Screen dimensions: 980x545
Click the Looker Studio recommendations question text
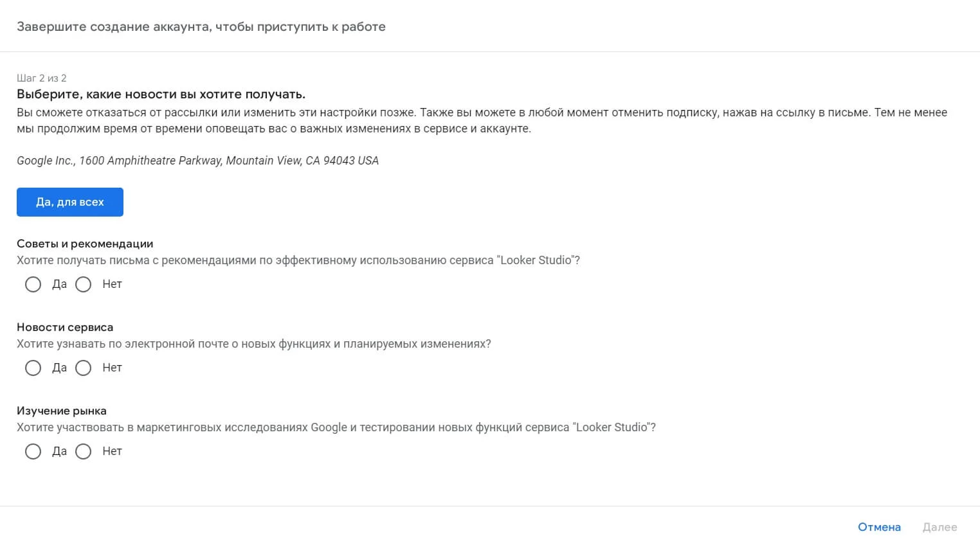tap(298, 260)
